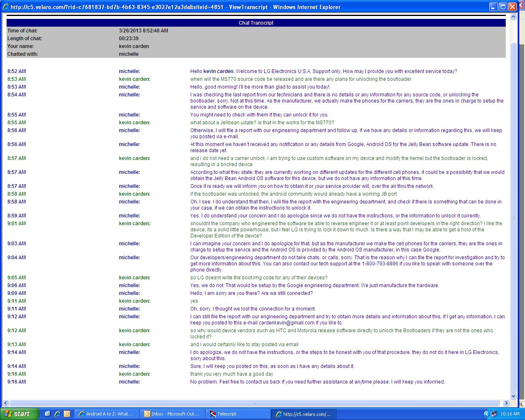Click vertical scrollbar up arrow
The image size is (525, 420).
(x=513, y=17)
